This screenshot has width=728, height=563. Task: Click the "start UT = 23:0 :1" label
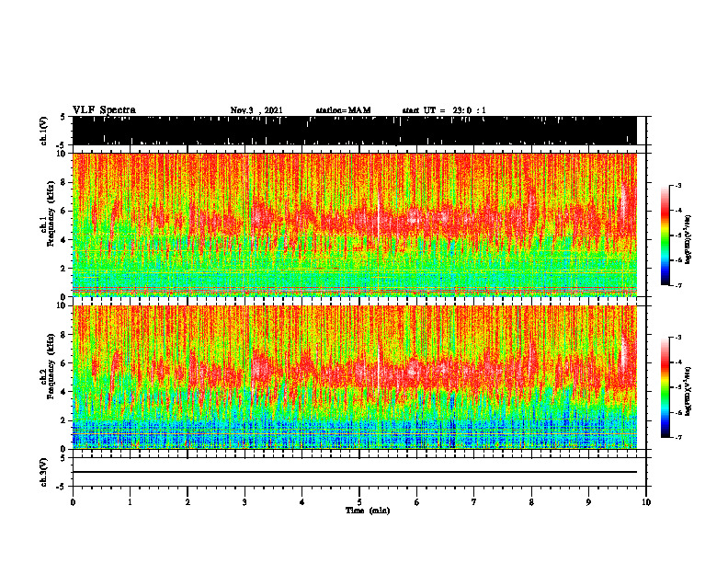pyautogui.click(x=444, y=110)
